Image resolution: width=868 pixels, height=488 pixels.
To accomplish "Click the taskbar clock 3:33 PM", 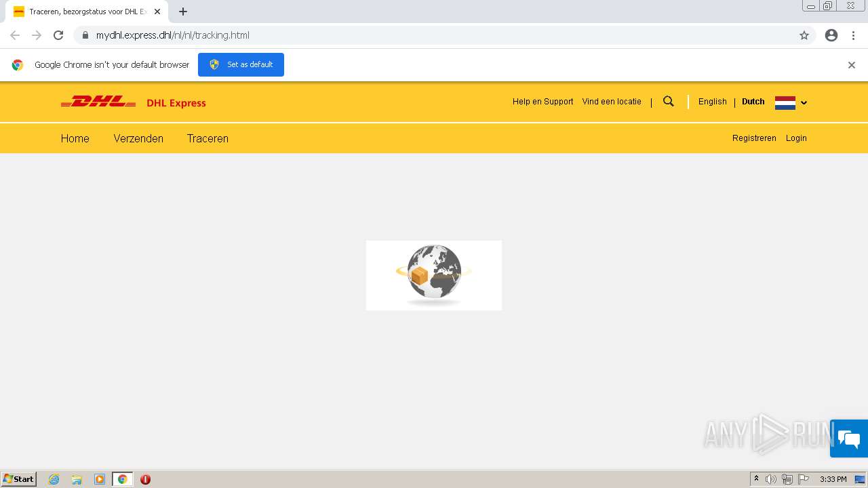I will click(x=833, y=479).
